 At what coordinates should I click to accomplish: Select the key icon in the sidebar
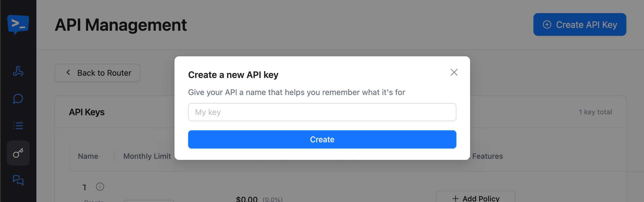tap(18, 153)
